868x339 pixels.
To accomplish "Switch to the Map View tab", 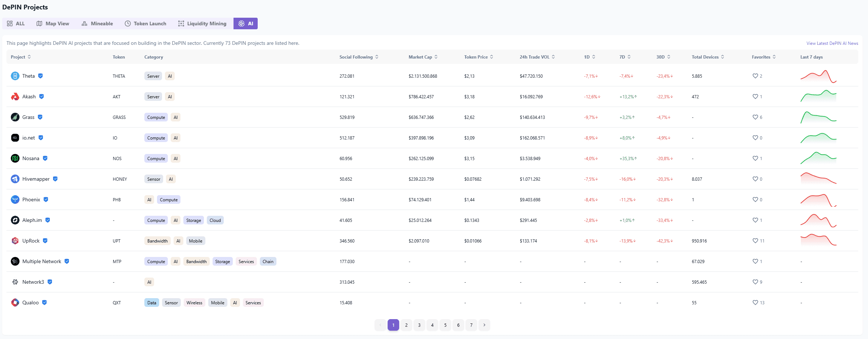I will point(53,23).
